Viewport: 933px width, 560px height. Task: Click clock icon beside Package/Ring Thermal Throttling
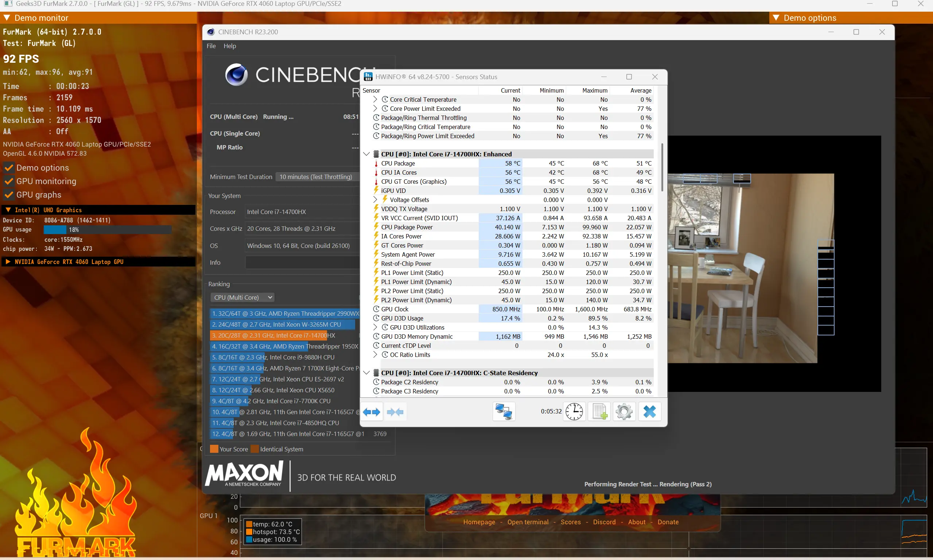(x=376, y=118)
